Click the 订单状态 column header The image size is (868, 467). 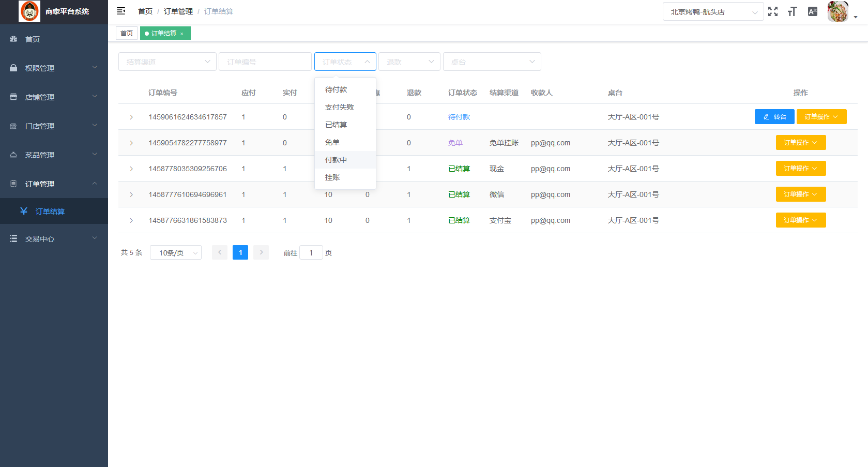tap(463, 93)
